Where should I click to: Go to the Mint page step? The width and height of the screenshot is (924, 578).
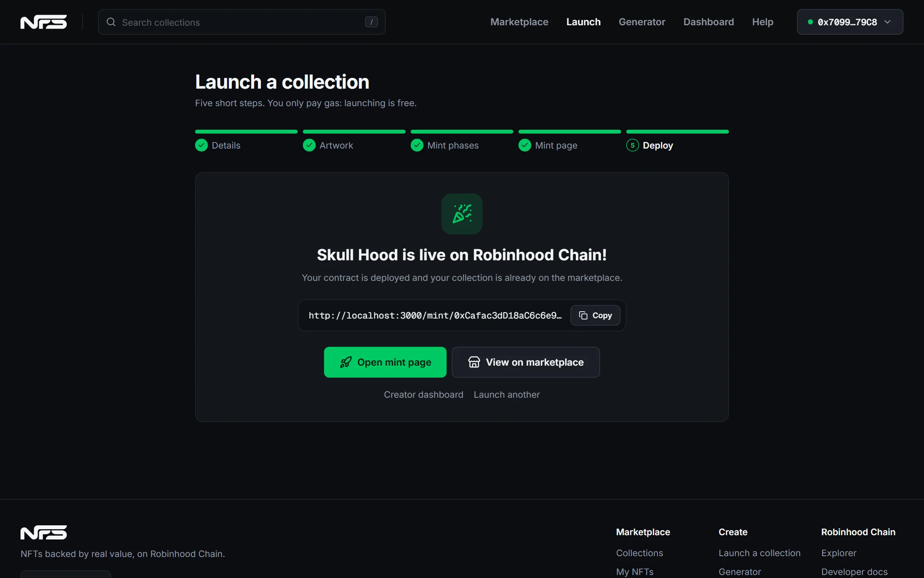[x=556, y=145]
